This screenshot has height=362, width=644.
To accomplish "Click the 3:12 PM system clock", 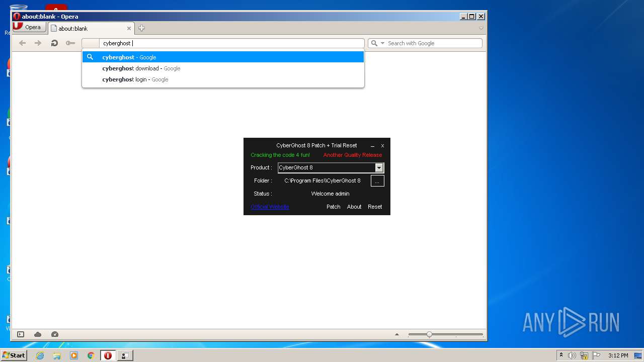I will 618,355.
